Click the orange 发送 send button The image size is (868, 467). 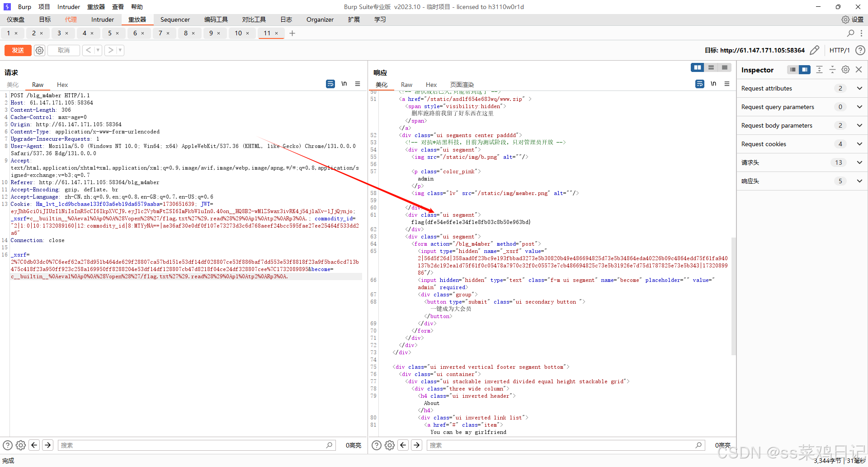click(x=18, y=50)
